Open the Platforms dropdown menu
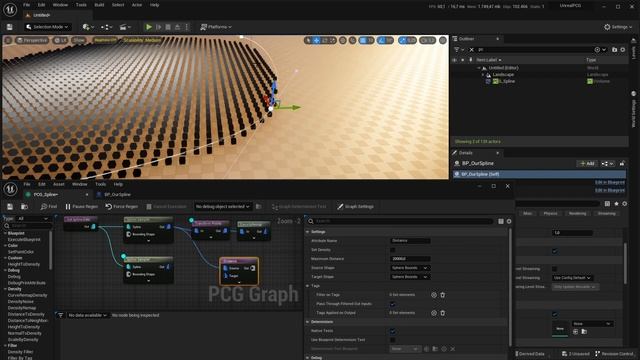The height and width of the screenshot is (360, 640). 216,27
